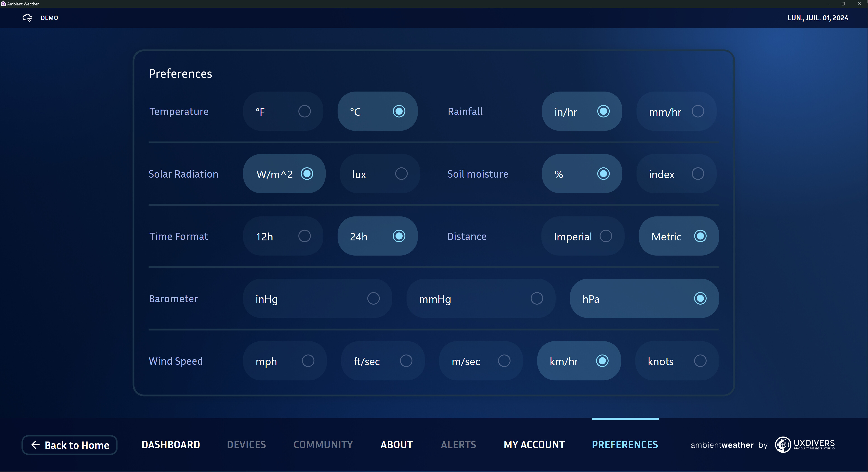This screenshot has height=472, width=868.
Task: Set barometer to mmHg
Action: 481,298
